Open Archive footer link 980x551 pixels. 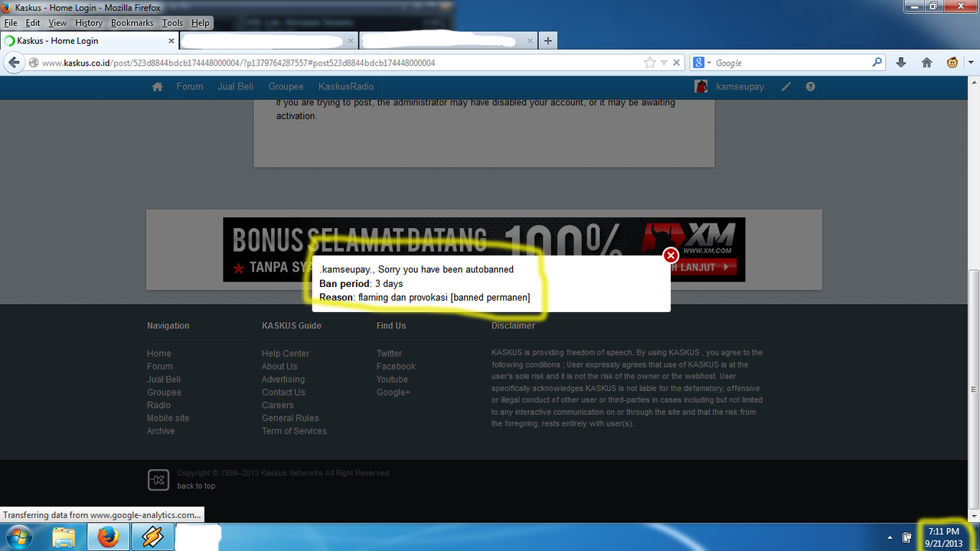coord(161,431)
